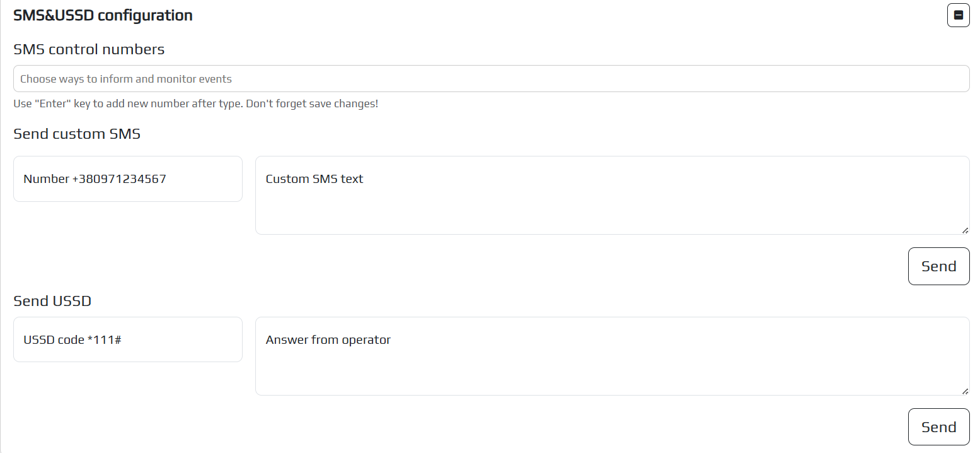
Task: Click into the Answer from operator box
Action: [x=611, y=356]
